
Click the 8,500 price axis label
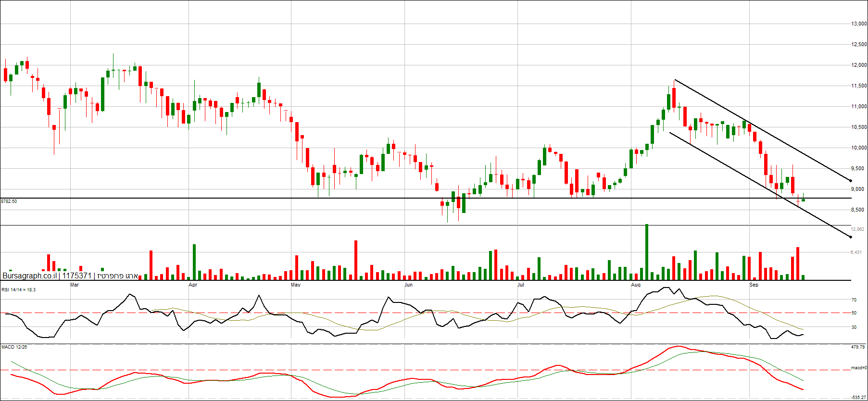pyautogui.click(x=859, y=210)
